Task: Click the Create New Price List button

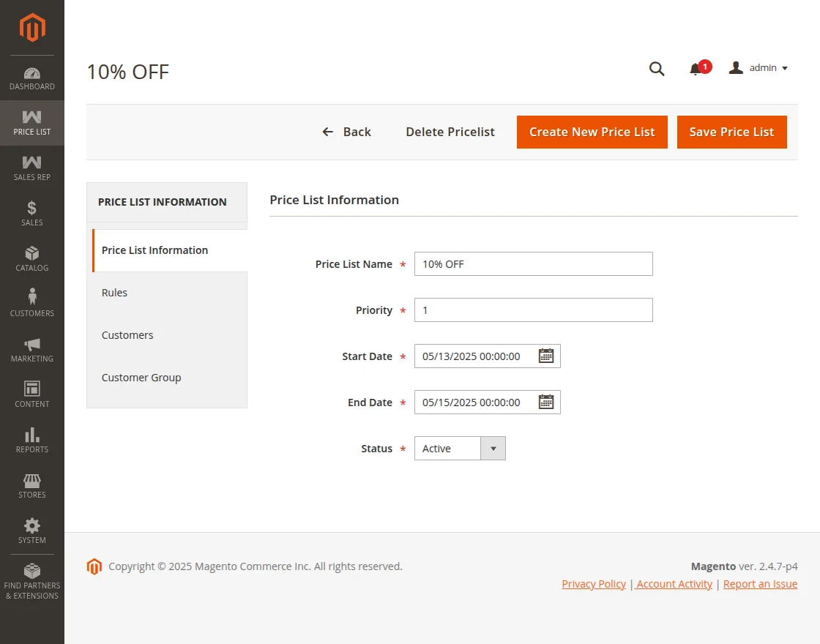Action: (592, 132)
